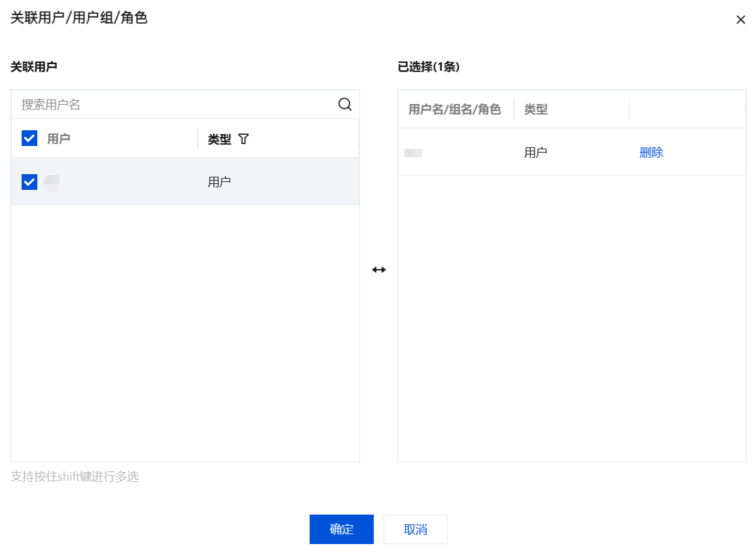Close the 关联用户/用户组/角色 dialog
Viewport: 756px width, 548px height.
tap(740, 20)
